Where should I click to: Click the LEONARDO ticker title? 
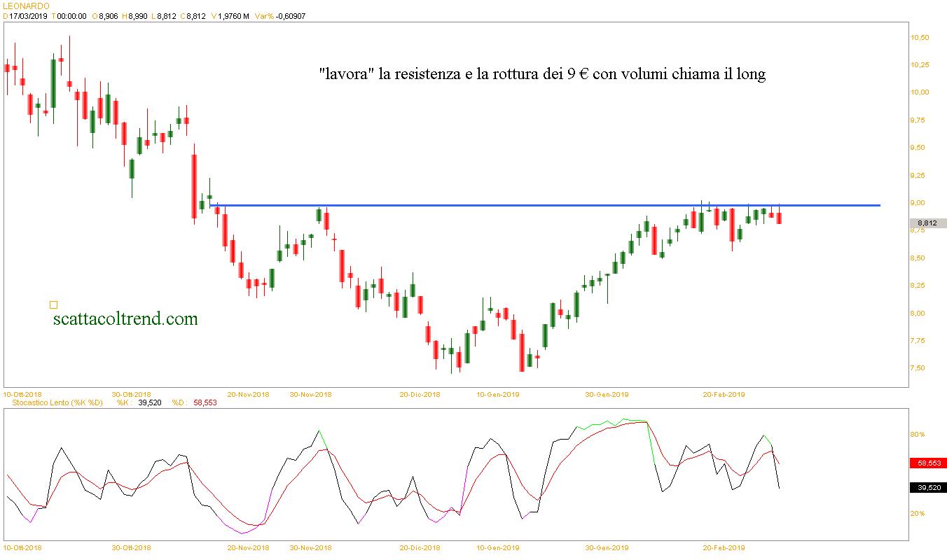pos(27,6)
